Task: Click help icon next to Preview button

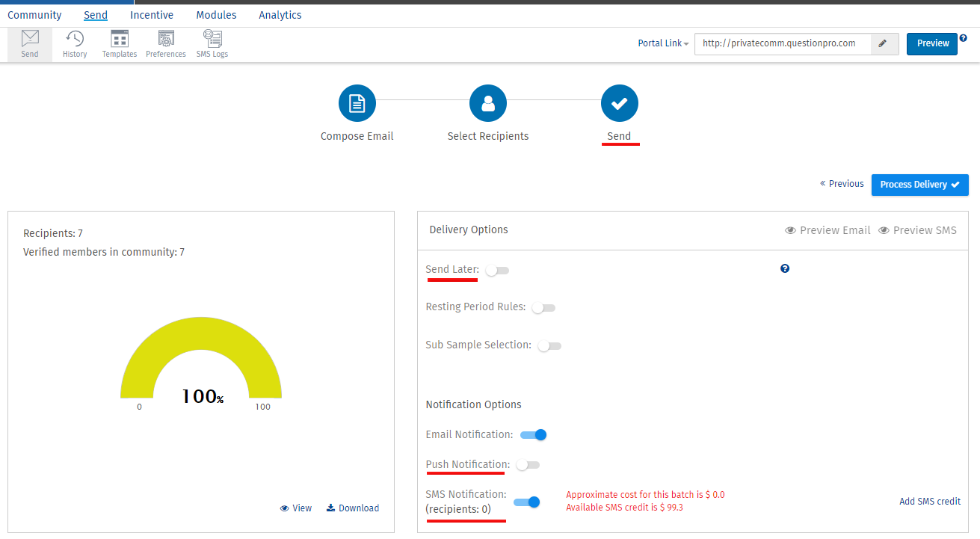Action: tap(963, 38)
